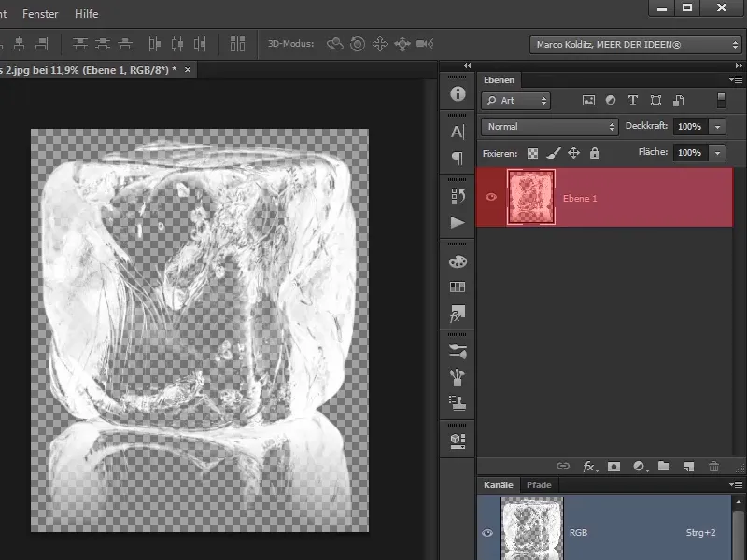The width and height of the screenshot is (747, 560).
Task: Click the Fläche 100% field
Action: tap(690, 153)
